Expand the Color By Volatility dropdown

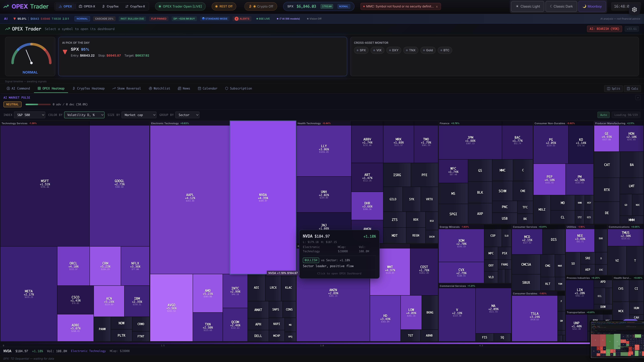click(x=84, y=115)
